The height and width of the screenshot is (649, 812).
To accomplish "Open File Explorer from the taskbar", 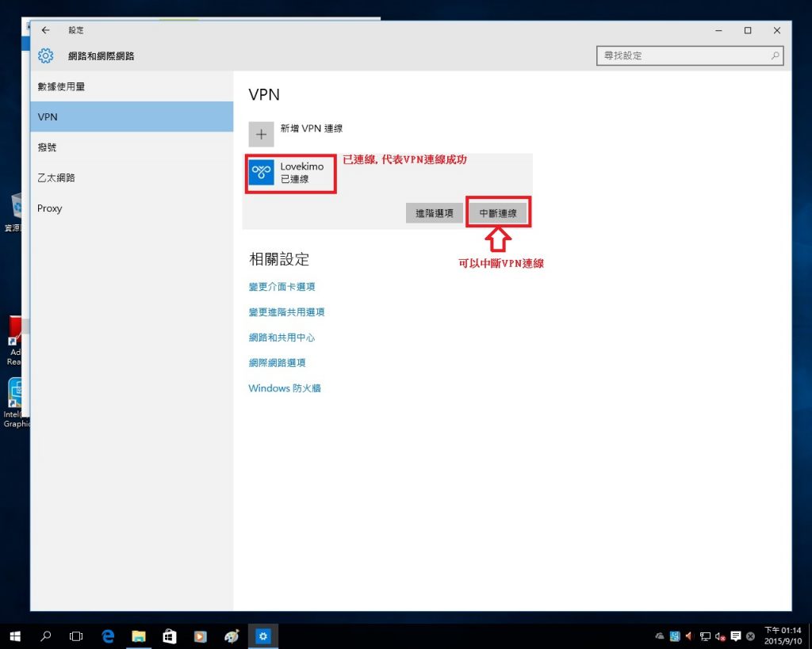I will point(139,636).
